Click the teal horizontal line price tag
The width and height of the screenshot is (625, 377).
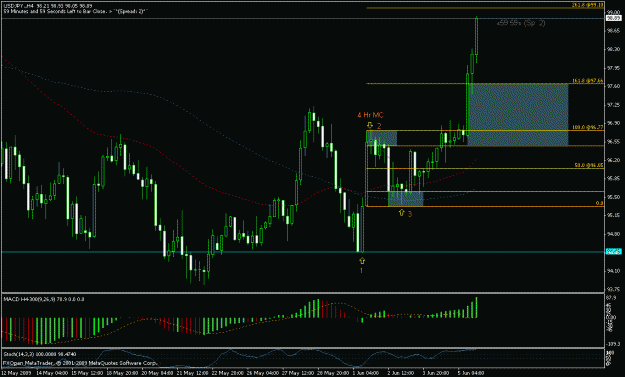613,251
